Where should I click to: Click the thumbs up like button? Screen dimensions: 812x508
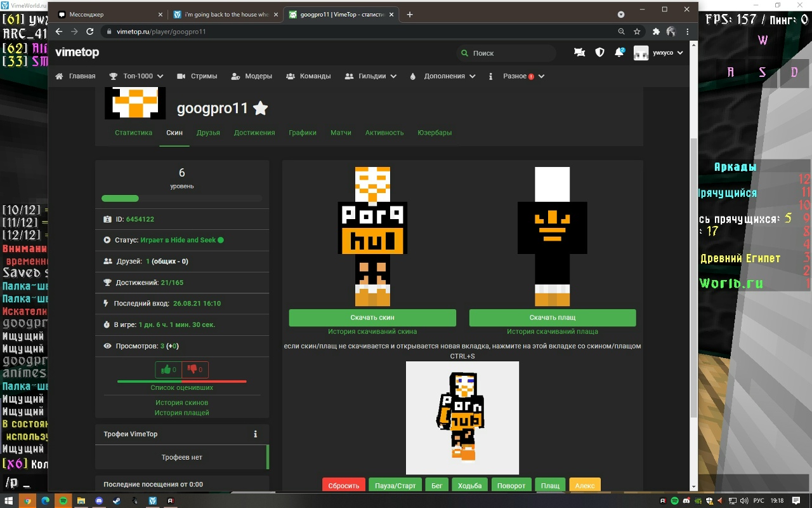169,370
